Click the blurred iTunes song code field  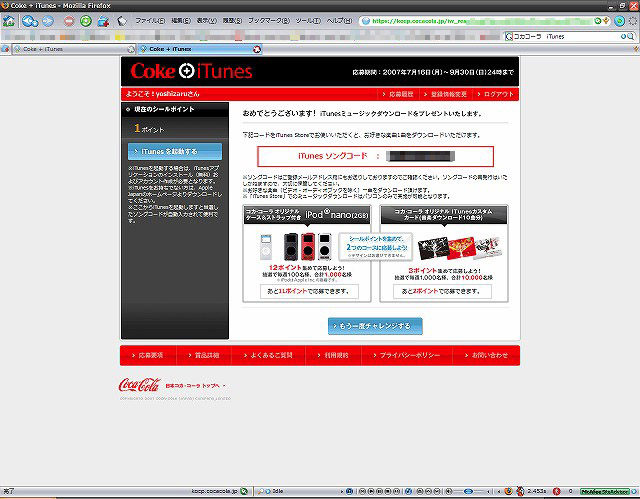(x=420, y=156)
